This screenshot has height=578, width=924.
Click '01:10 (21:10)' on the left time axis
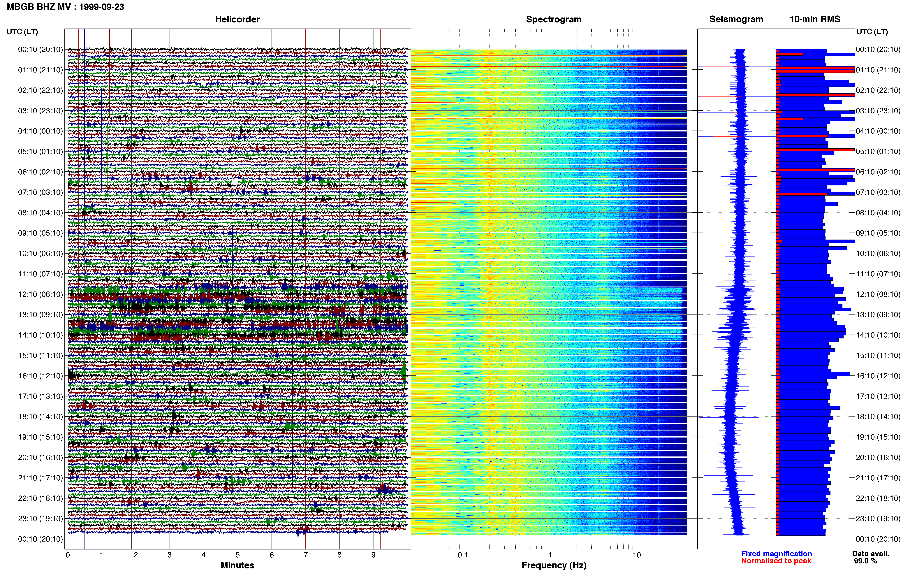pos(41,70)
